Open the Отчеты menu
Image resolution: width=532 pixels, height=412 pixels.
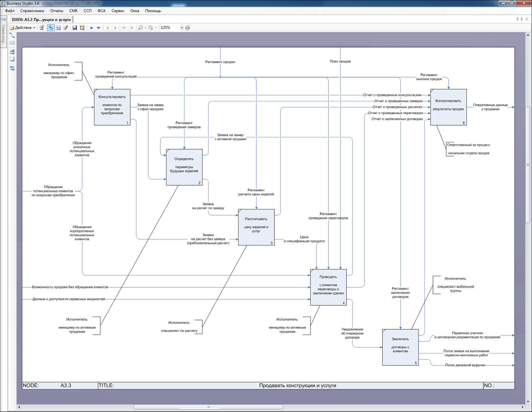click(57, 11)
